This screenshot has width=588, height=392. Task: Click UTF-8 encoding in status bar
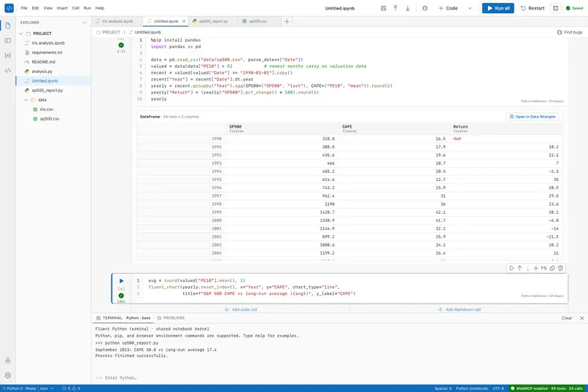point(498,388)
